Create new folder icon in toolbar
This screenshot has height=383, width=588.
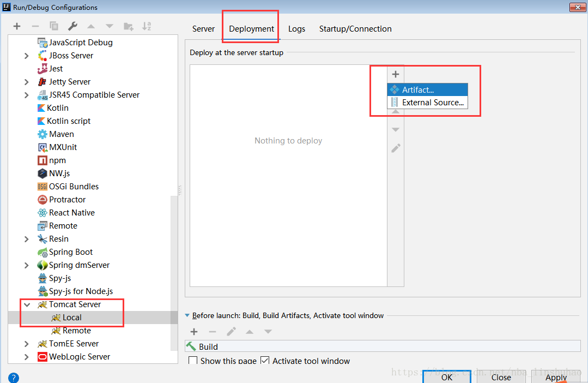(128, 26)
